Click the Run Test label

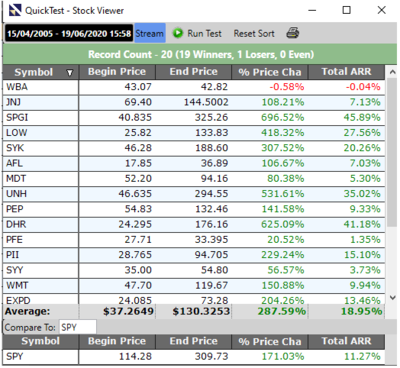pos(204,33)
